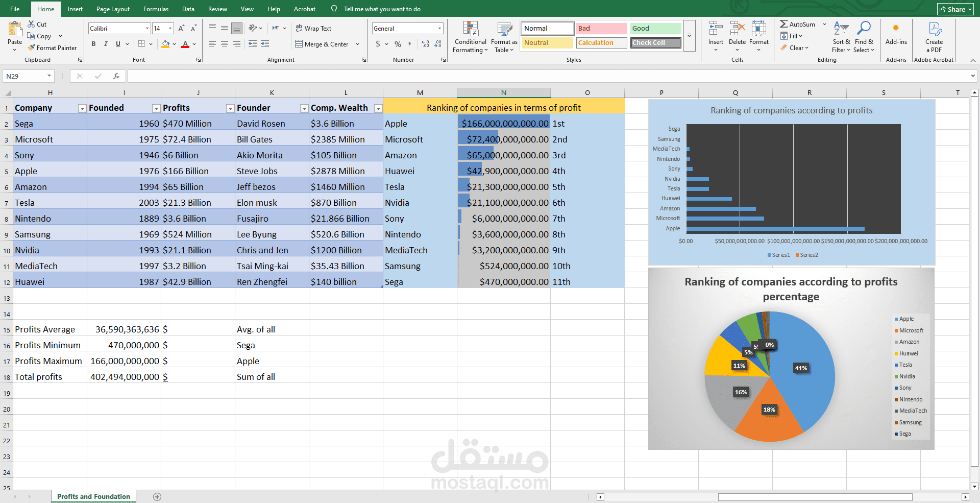
Task: Click the Paste clipboard icon
Action: 15,29
